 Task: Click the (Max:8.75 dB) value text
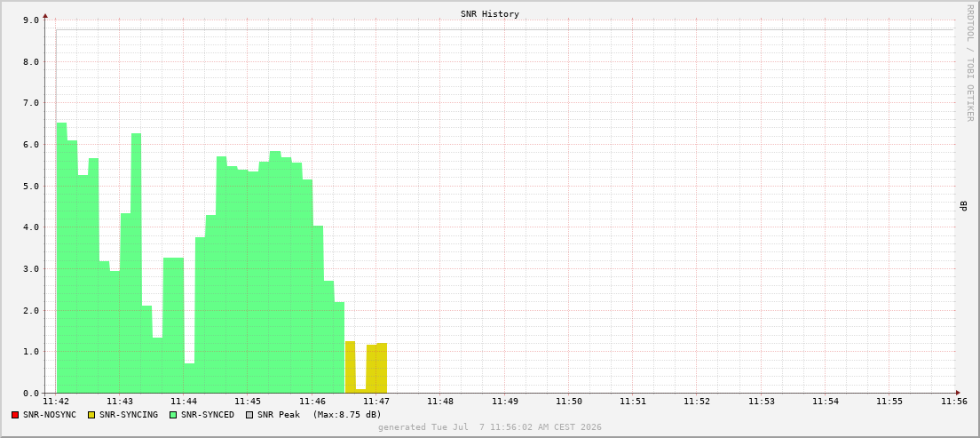coord(347,415)
